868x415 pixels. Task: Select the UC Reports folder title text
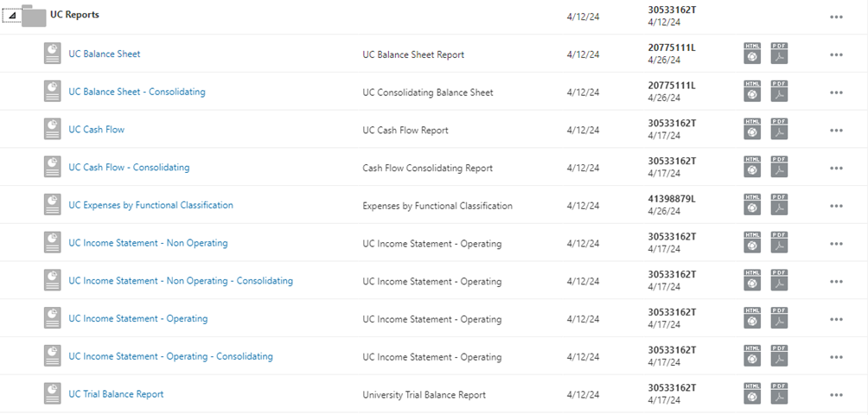[x=74, y=15]
